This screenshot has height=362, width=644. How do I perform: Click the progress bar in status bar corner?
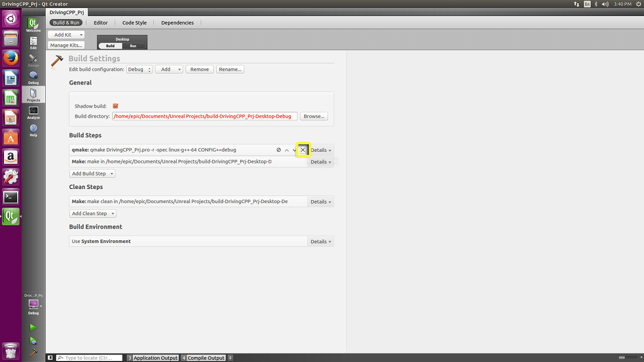(x=628, y=357)
